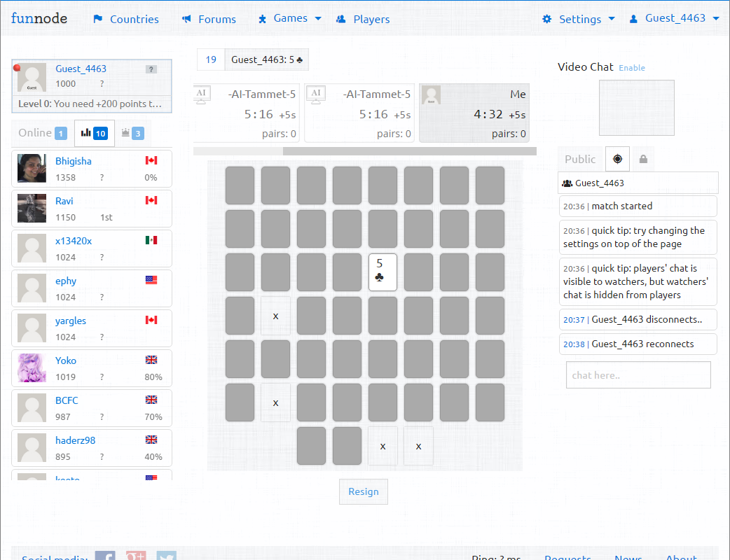Switch to the Public chat tab
Screen dimensions: 730x560
[580, 159]
